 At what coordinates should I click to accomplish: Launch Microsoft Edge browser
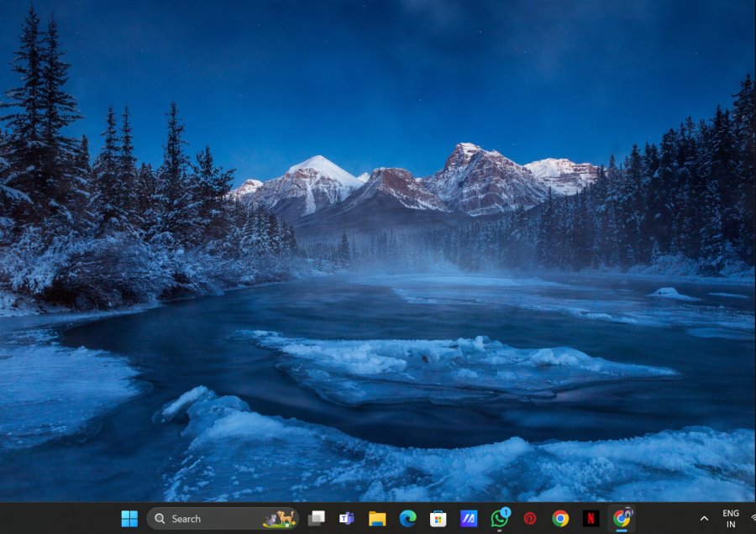click(407, 519)
